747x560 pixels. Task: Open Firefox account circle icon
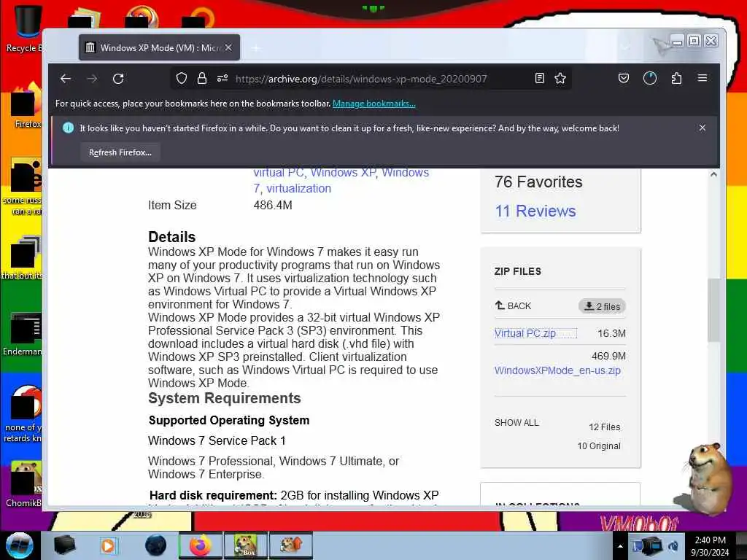pyautogui.click(x=650, y=78)
